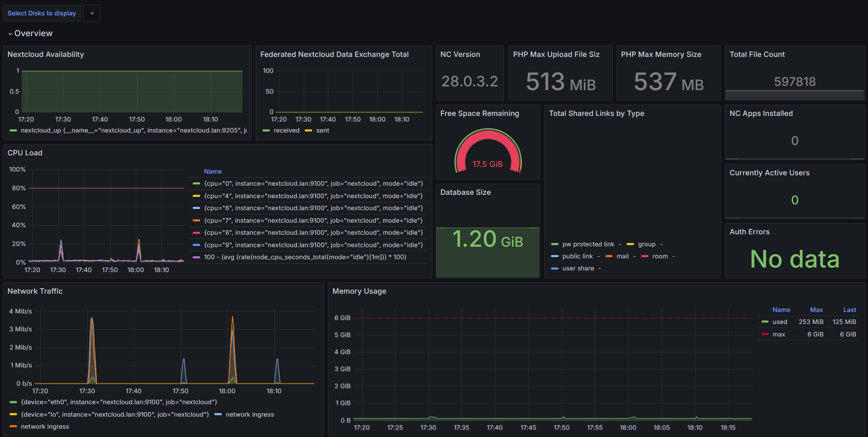
Task: Open the Free Space Remaining panel title
Action: pos(480,113)
